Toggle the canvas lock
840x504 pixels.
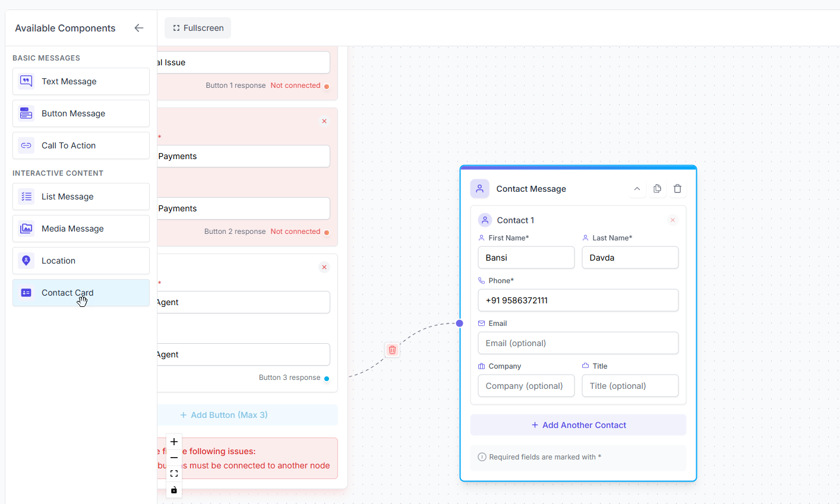[x=173, y=490]
